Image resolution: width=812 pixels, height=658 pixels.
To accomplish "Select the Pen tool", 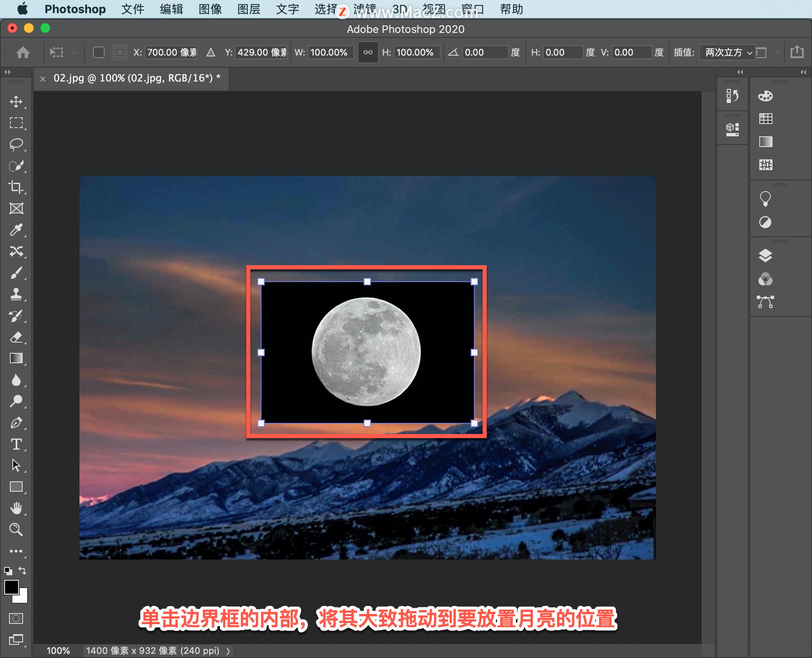I will coord(16,423).
